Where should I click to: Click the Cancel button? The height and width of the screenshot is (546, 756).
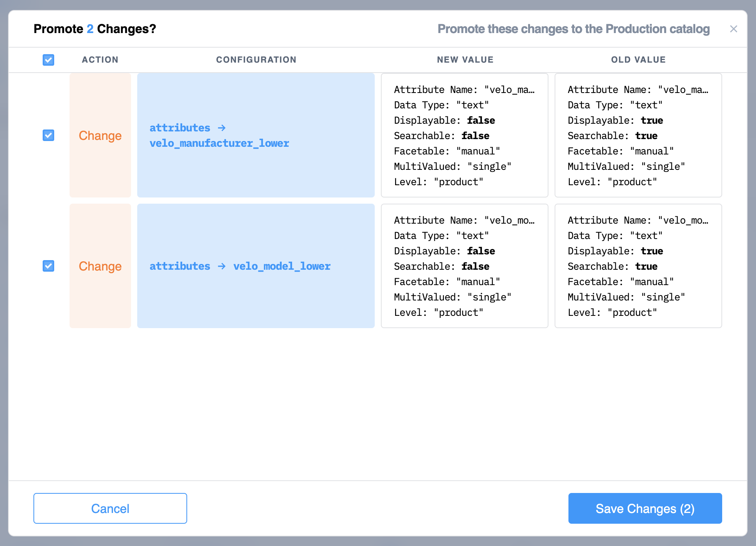click(x=110, y=508)
